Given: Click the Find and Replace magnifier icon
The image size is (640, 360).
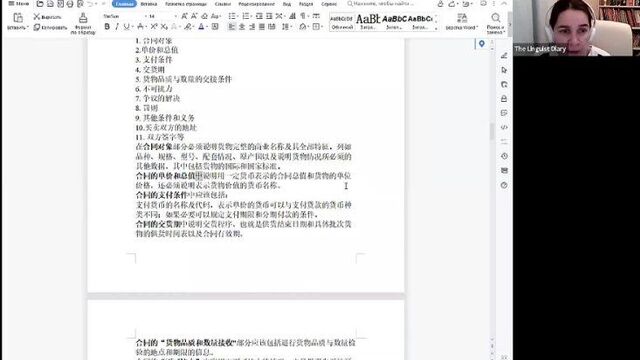Looking at the screenshot, I should tap(496, 18).
